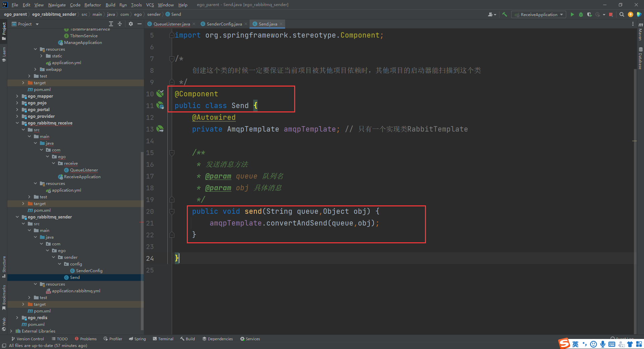Screen dimensions: 644x349
Task: Click the Sogou microphone voice input icon
Action: click(x=603, y=344)
